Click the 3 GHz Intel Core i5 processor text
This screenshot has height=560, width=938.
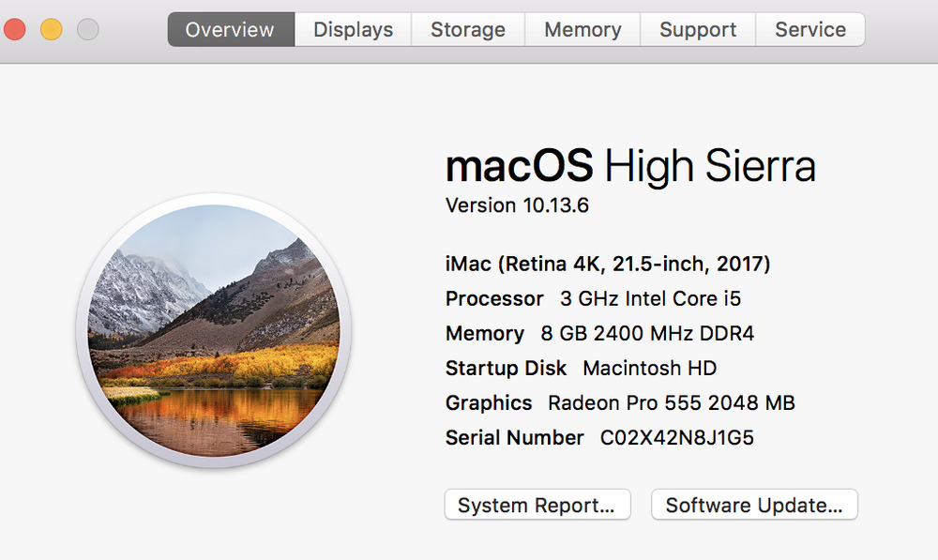click(650, 299)
